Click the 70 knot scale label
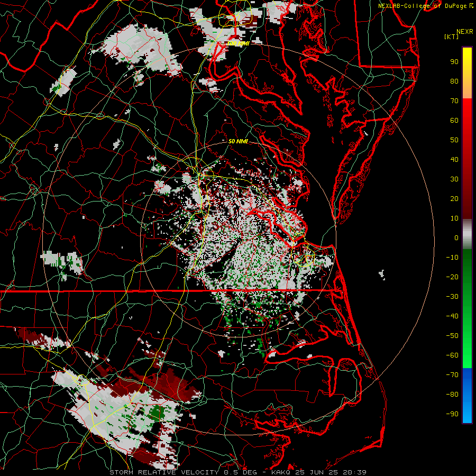The width and height of the screenshot is (476, 476). tap(454, 101)
